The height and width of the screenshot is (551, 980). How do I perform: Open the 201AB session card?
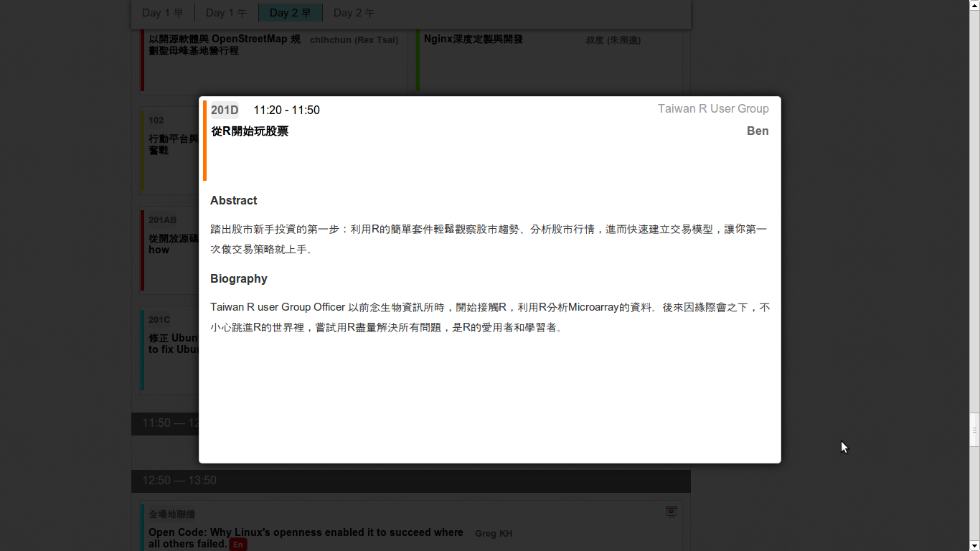(169, 250)
